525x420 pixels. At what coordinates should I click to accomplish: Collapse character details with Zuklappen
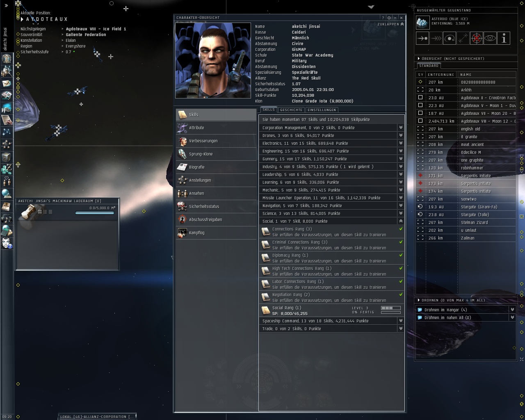(x=390, y=24)
